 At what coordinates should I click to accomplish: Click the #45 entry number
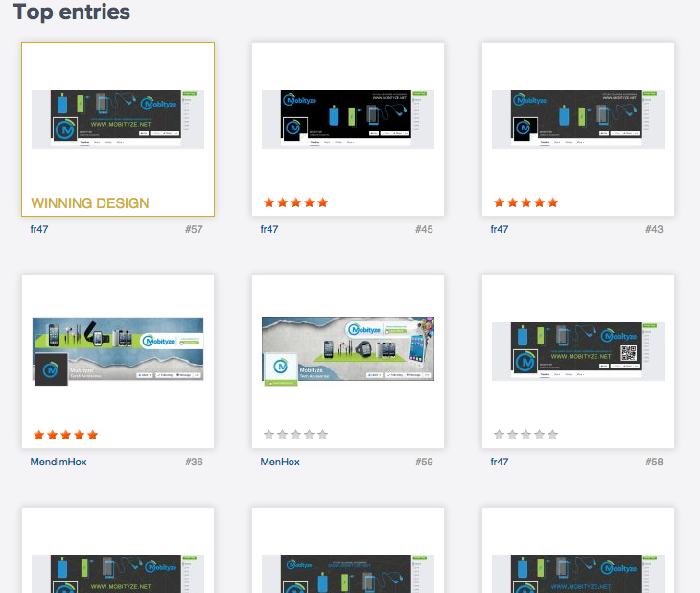point(424,229)
